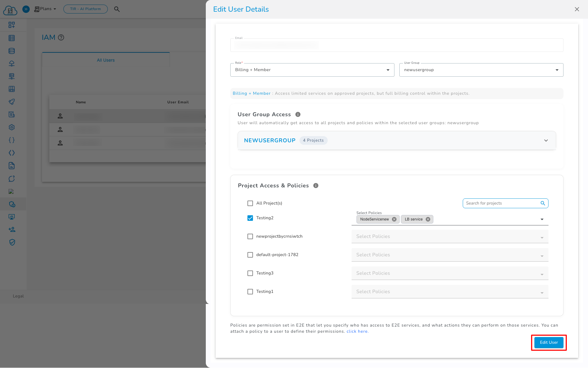Open the Role dropdown showing Billing + Member

click(312, 70)
